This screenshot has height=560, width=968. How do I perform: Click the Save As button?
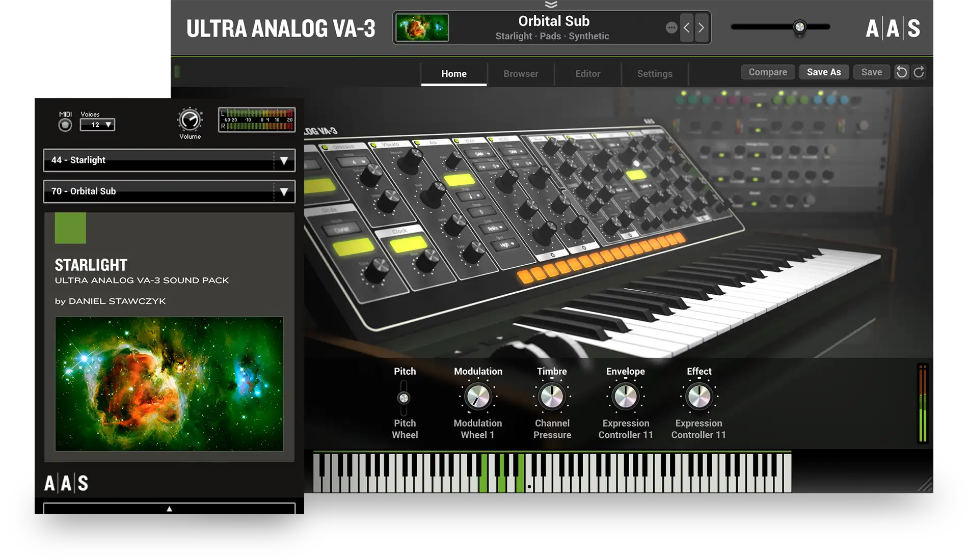click(x=823, y=72)
